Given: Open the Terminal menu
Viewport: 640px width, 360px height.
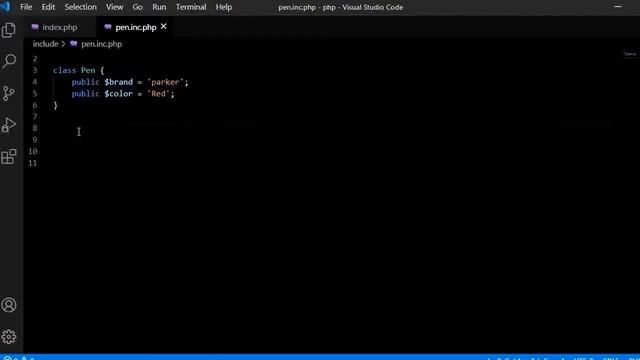Looking at the screenshot, I should 191,7.
